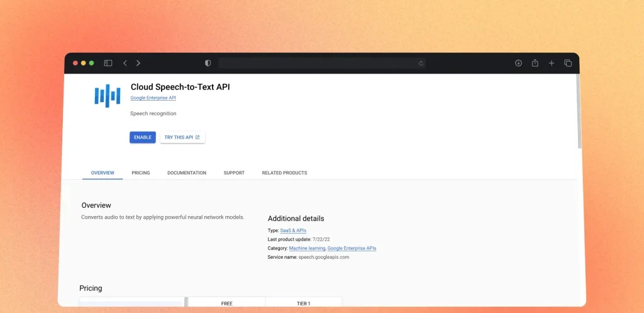
Task: Select the Documentation tab
Action: (x=187, y=173)
